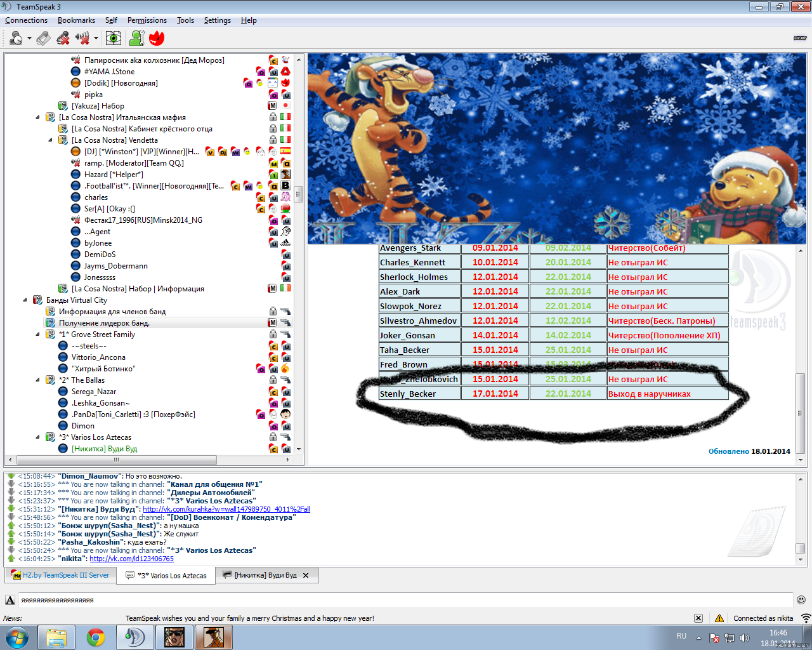Click the chat message input field

(x=406, y=600)
